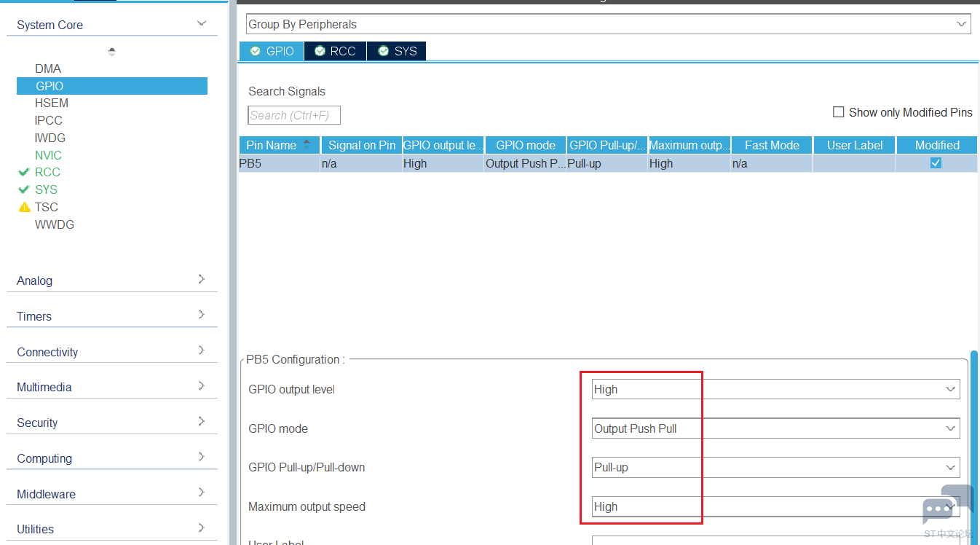Sort by Fast Mode column header

(772, 145)
